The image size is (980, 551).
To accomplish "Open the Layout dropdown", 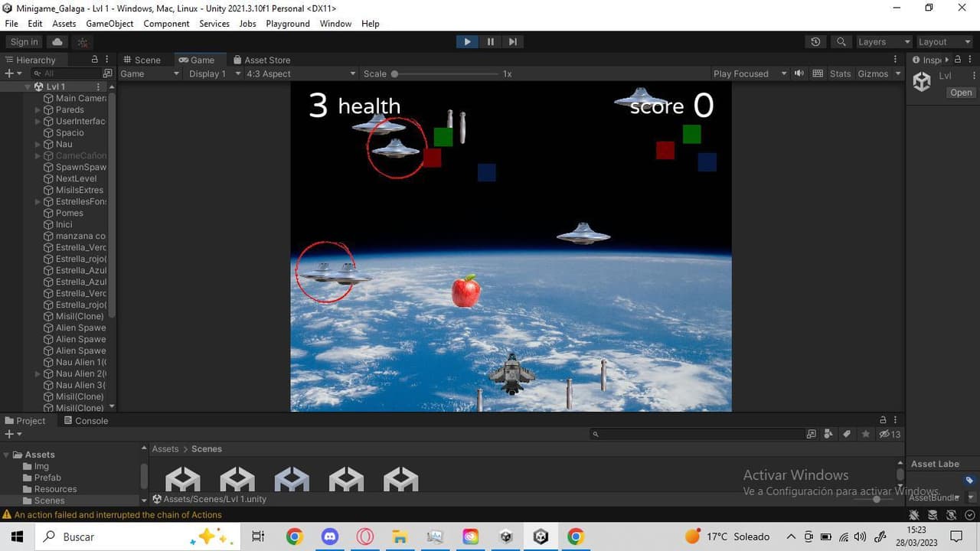I will [945, 42].
